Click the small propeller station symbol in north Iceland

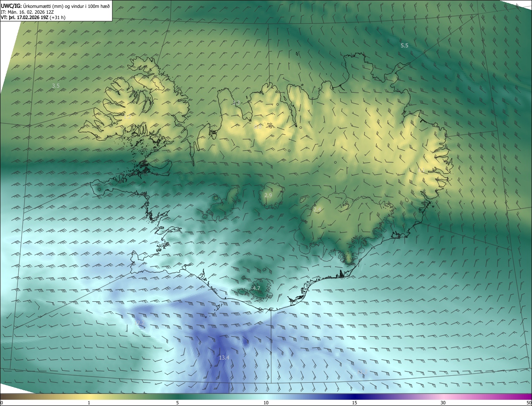(269, 125)
